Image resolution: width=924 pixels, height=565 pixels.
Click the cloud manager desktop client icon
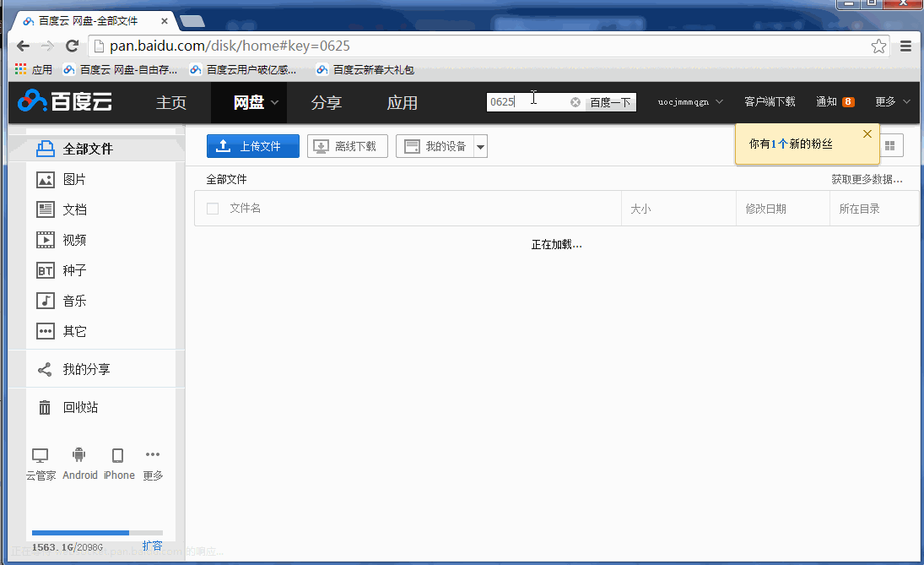40,455
